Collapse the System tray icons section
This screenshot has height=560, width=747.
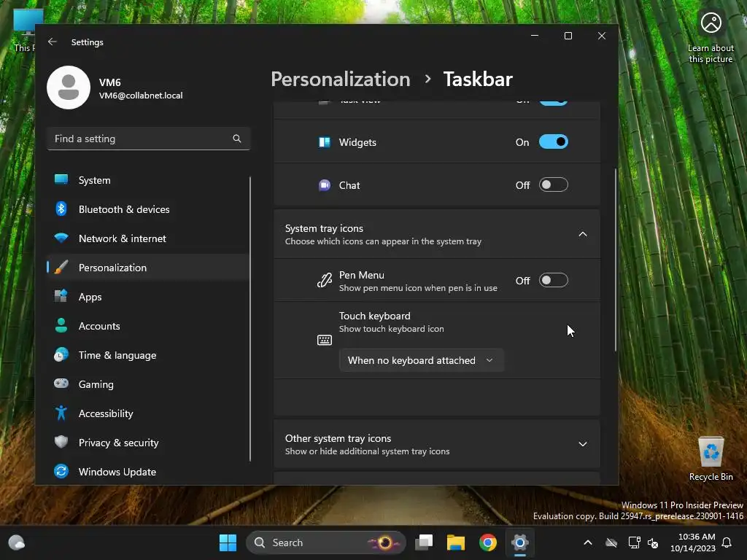pyautogui.click(x=582, y=234)
